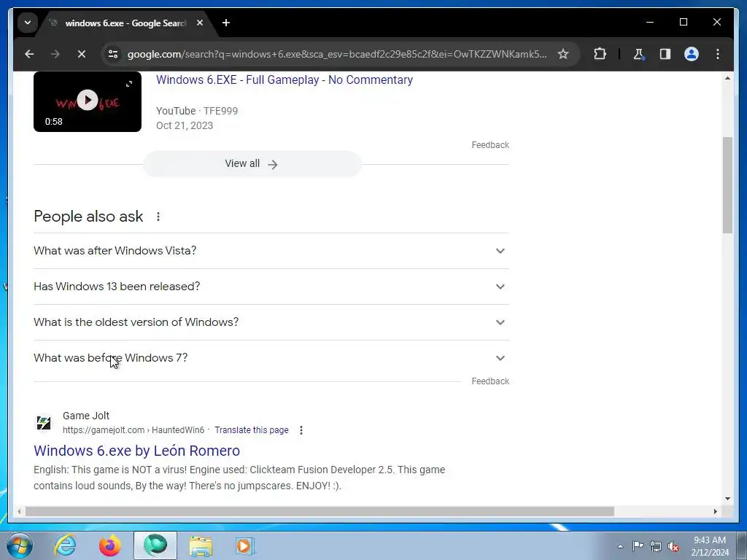
Task: Close the windows 6.exe Google Search tab
Action: tap(200, 23)
